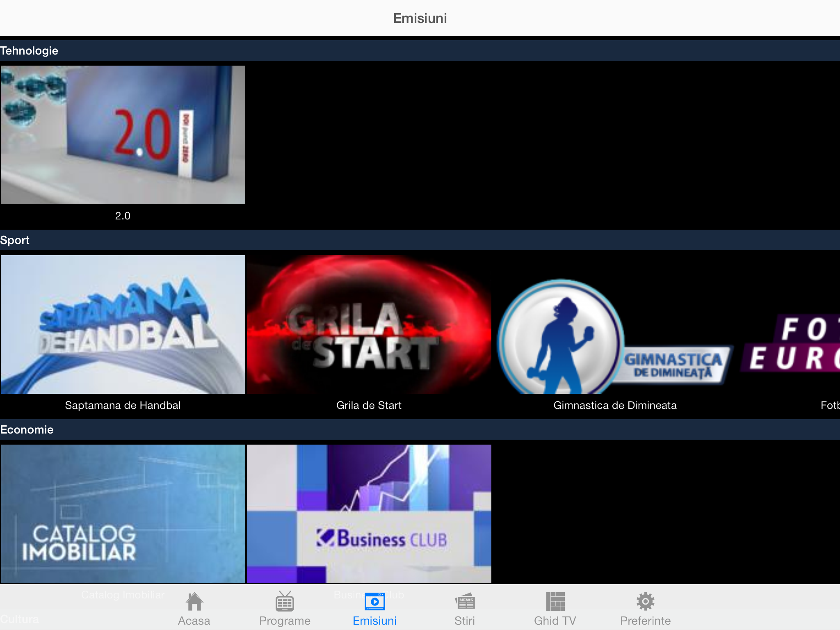This screenshot has width=840, height=630.
Task: Open the Fotbal Euro thumbnail
Action: 790,324
